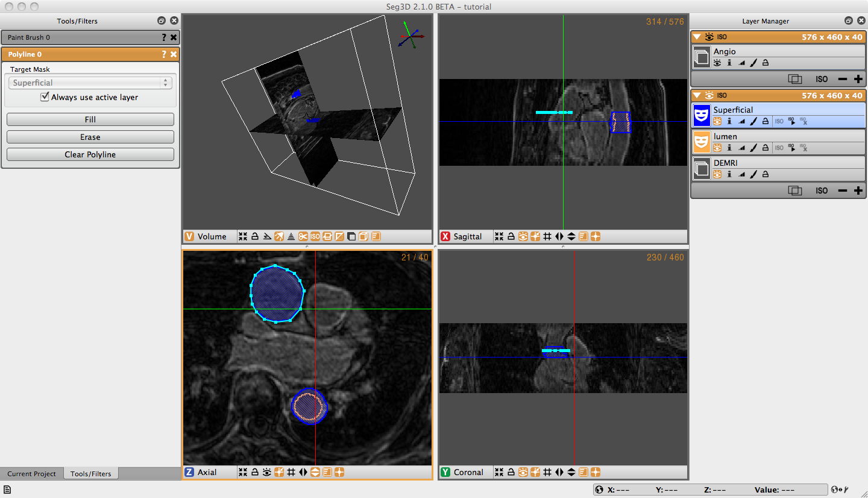868x498 pixels.
Task: Click the Clear Polyline button
Action: 90,154
